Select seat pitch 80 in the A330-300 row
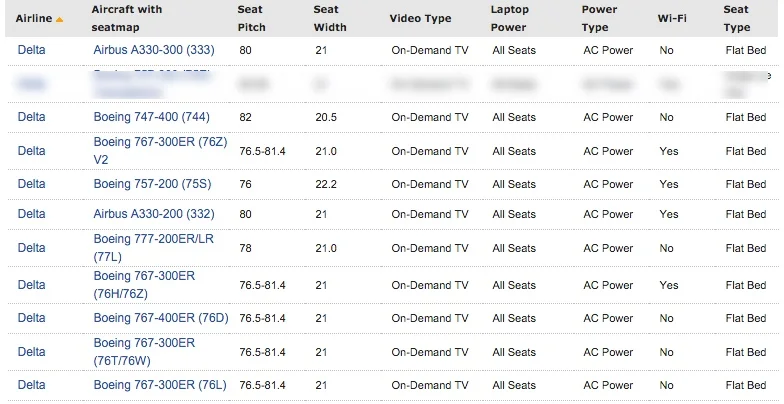784x404 pixels. point(246,50)
